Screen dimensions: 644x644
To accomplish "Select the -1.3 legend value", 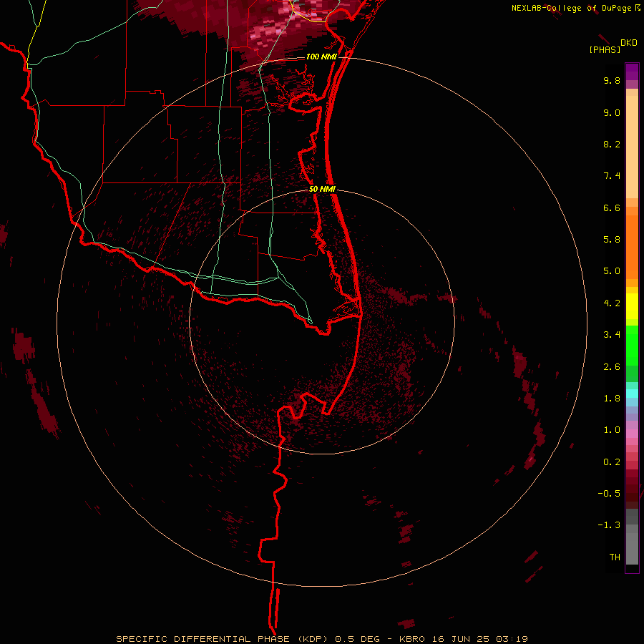I will click(609, 525).
